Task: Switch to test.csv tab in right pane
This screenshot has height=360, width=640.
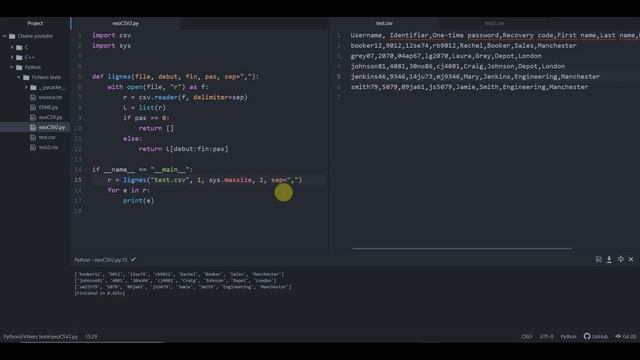Action: tap(384, 23)
